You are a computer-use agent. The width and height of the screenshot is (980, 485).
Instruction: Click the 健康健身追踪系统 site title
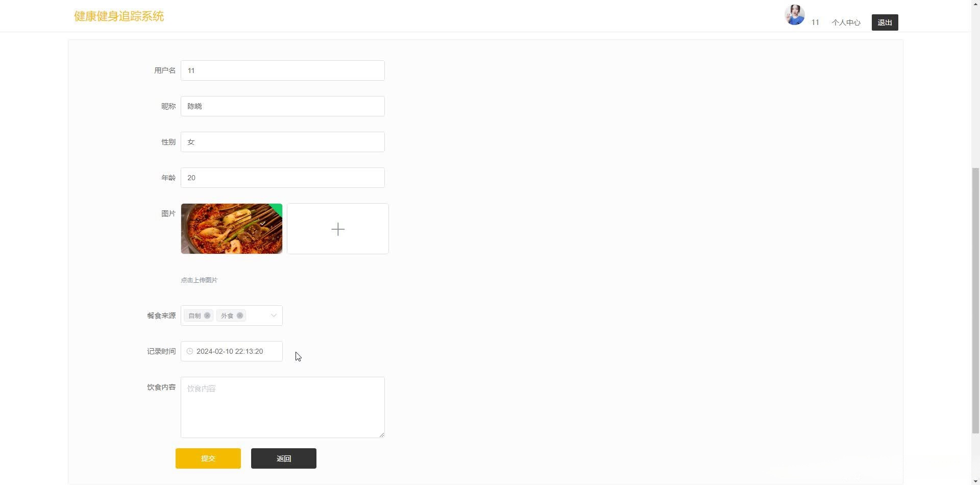pyautogui.click(x=119, y=16)
